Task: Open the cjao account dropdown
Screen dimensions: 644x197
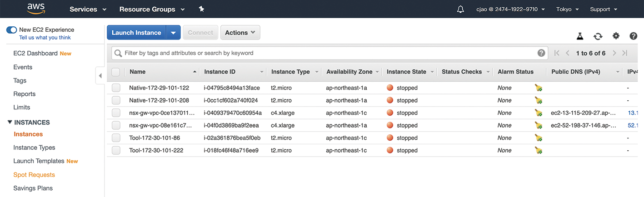Action: 510,9
